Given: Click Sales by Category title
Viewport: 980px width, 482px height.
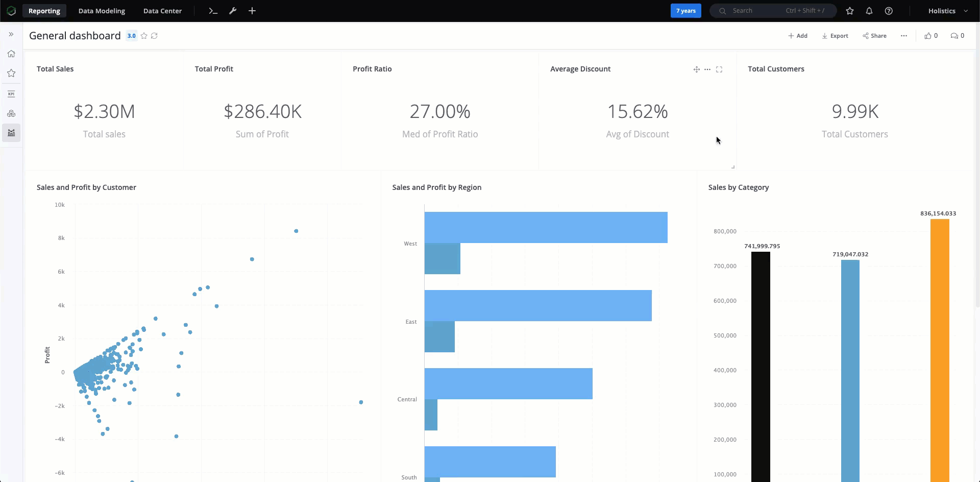Looking at the screenshot, I should (x=739, y=187).
